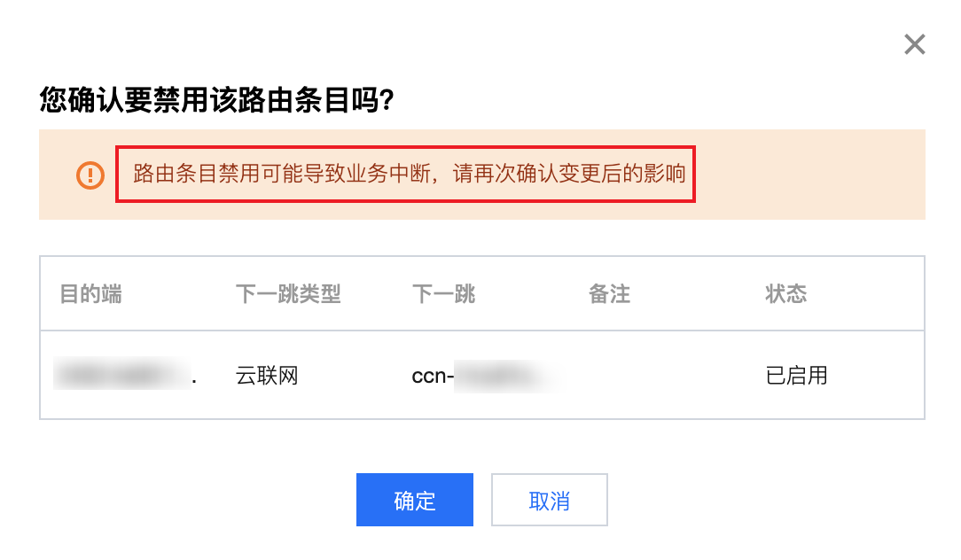This screenshot has height=560, width=961.
Task: Select the 下一跳类型 column header
Action: tap(288, 294)
